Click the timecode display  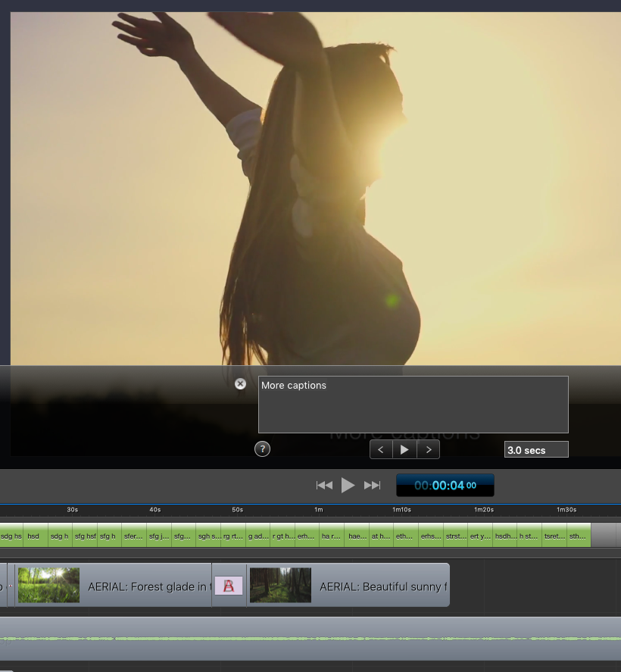tap(445, 485)
